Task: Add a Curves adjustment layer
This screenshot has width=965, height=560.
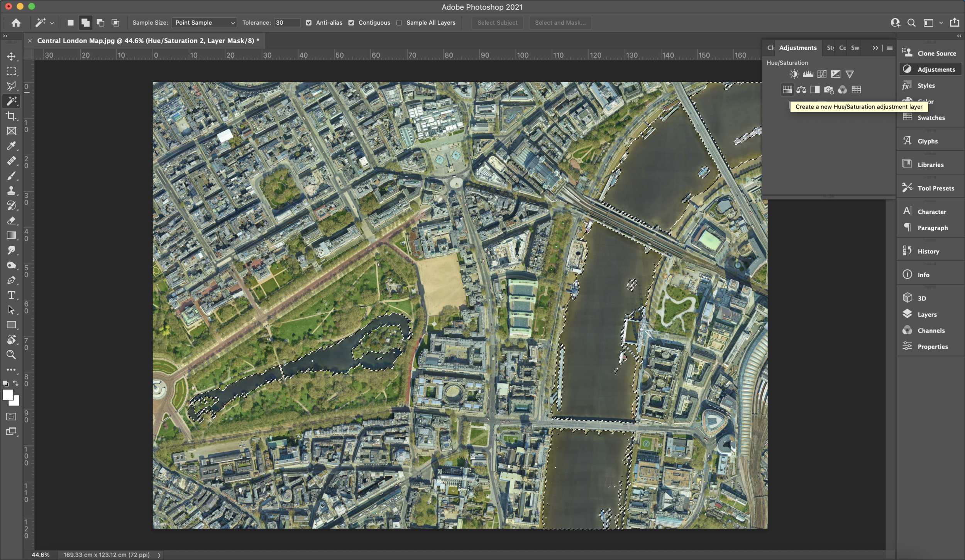Action: [x=822, y=74]
